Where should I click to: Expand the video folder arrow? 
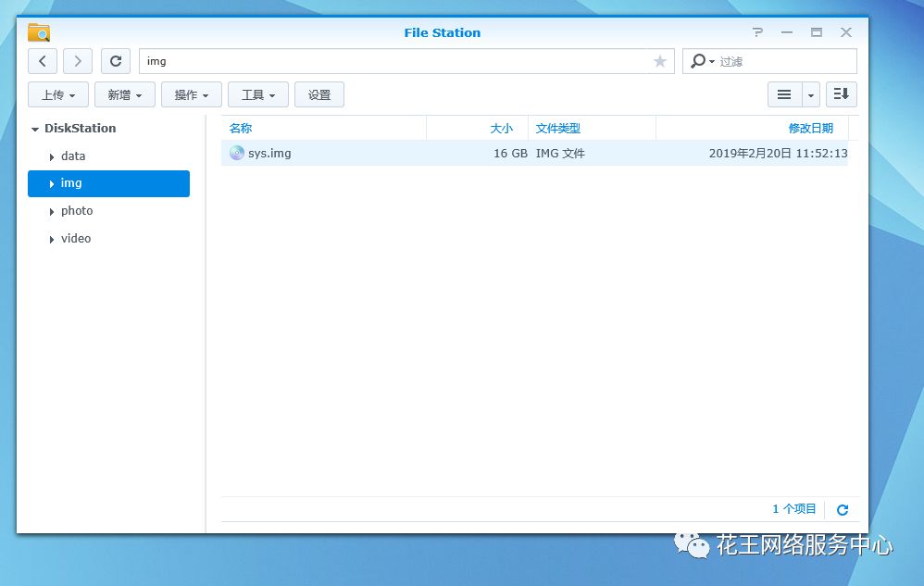(x=52, y=240)
